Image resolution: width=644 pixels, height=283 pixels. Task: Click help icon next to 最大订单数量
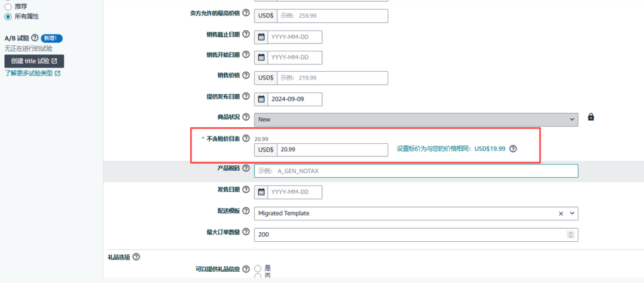tap(246, 232)
